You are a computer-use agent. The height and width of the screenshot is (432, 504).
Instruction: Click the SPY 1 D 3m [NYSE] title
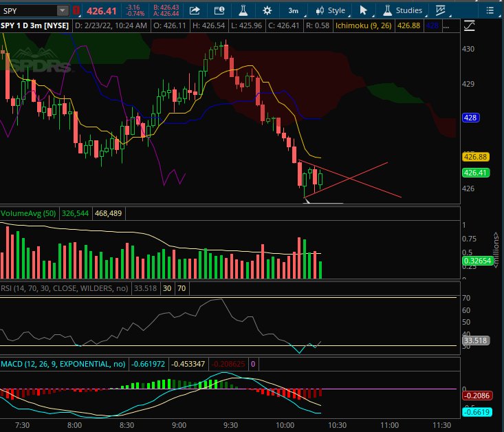point(34,25)
